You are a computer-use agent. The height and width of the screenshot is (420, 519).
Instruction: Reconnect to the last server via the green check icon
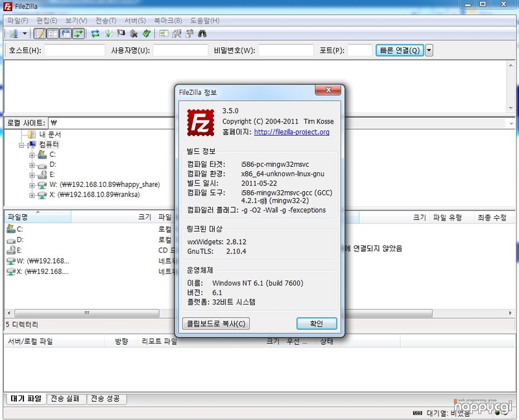147,34
